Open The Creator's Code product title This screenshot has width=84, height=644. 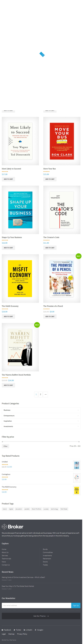51,237
